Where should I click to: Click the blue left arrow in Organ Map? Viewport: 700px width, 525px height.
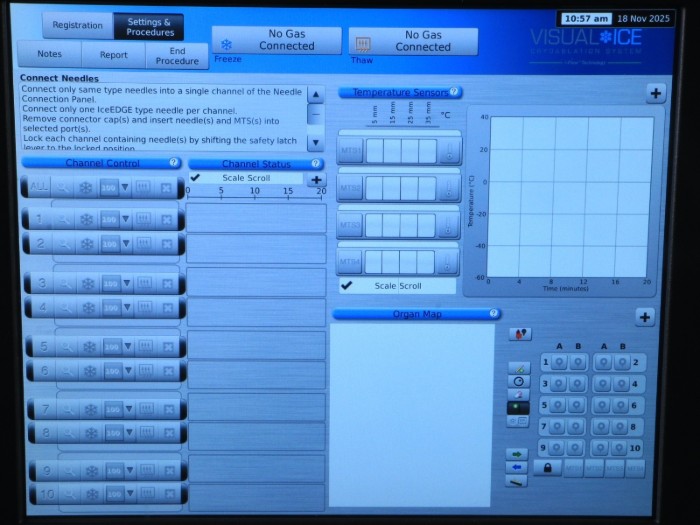tap(517, 467)
